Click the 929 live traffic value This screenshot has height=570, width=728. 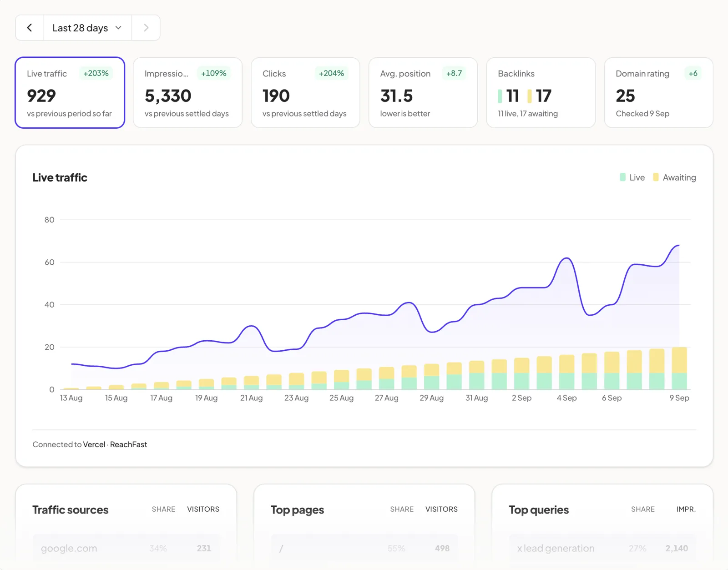[41, 96]
